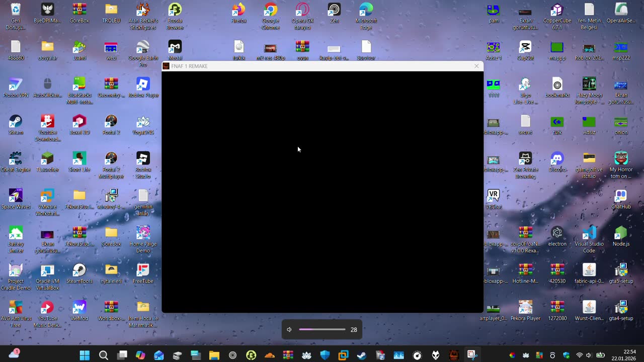644x362 pixels.
Task: Open the Visual Studio Code shortcut
Action: [x=589, y=234]
